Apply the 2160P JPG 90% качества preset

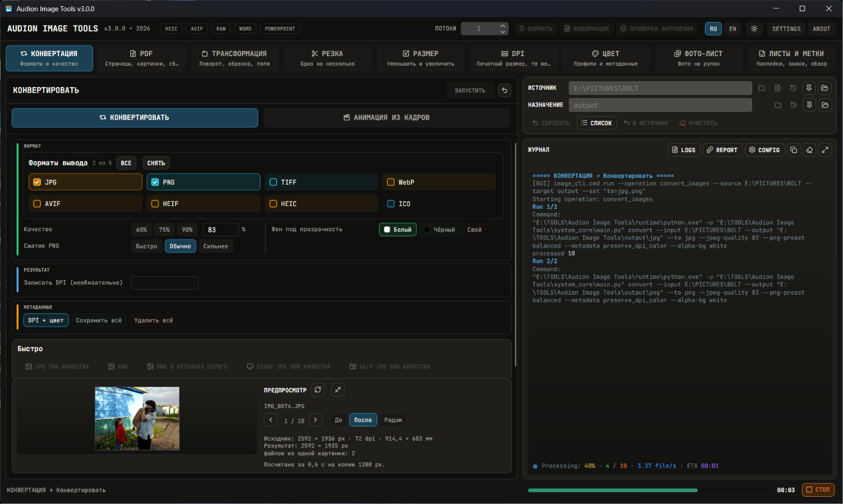point(288,366)
